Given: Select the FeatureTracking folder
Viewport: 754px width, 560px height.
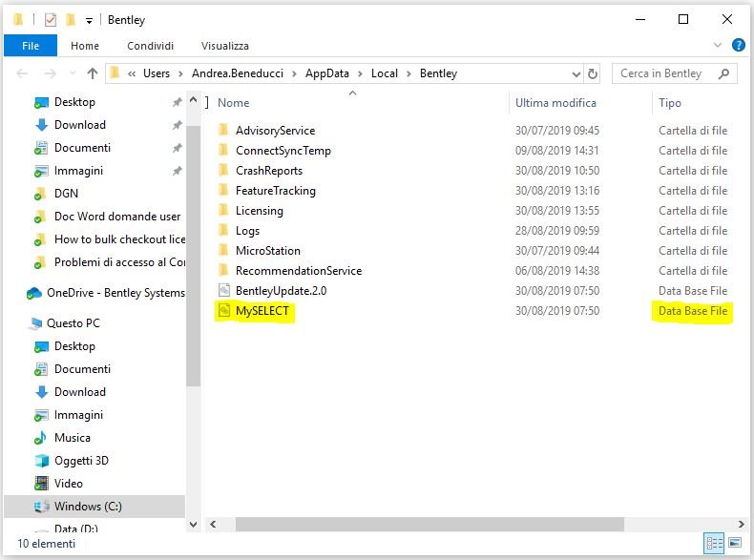Looking at the screenshot, I should click(x=276, y=191).
